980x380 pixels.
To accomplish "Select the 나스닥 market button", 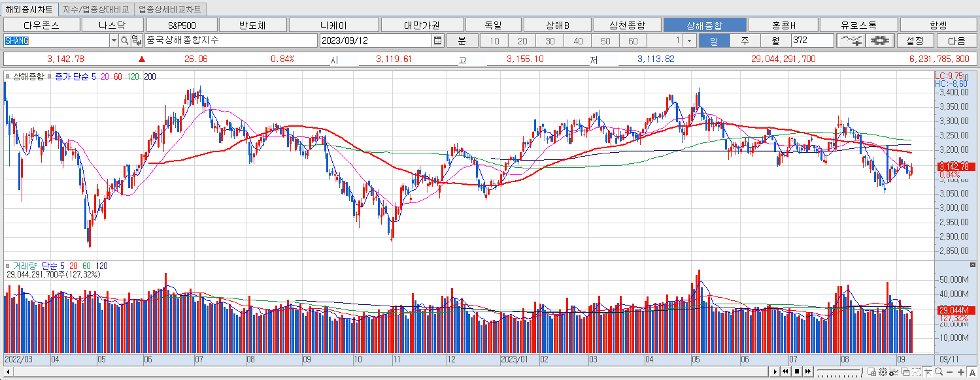I will click(x=112, y=24).
